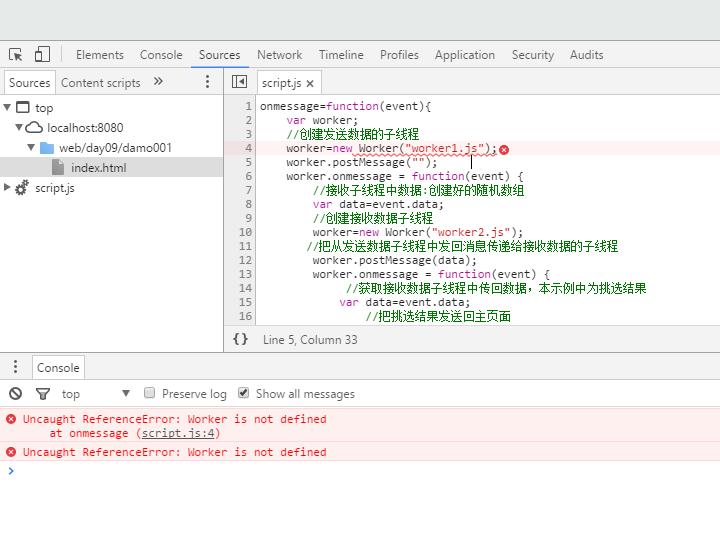Open the Application panel tab
This screenshot has height=535, width=720.
point(465,55)
